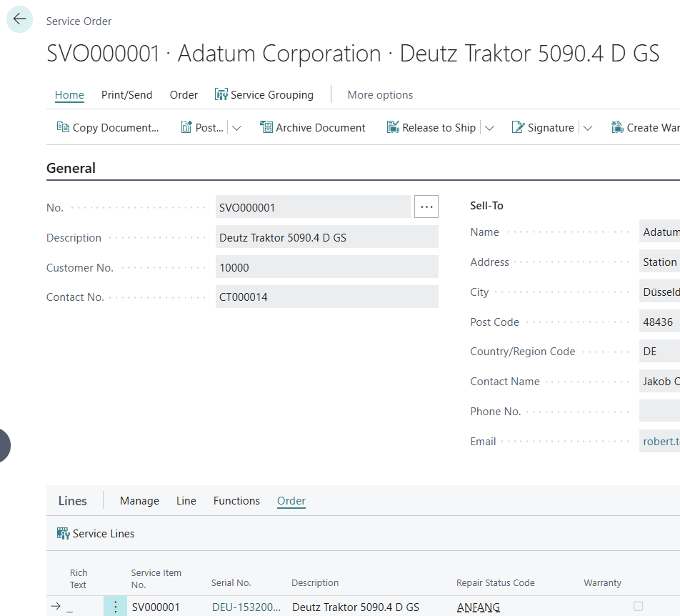Click the Release to Ship icon
The height and width of the screenshot is (616, 680).
(393, 128)
